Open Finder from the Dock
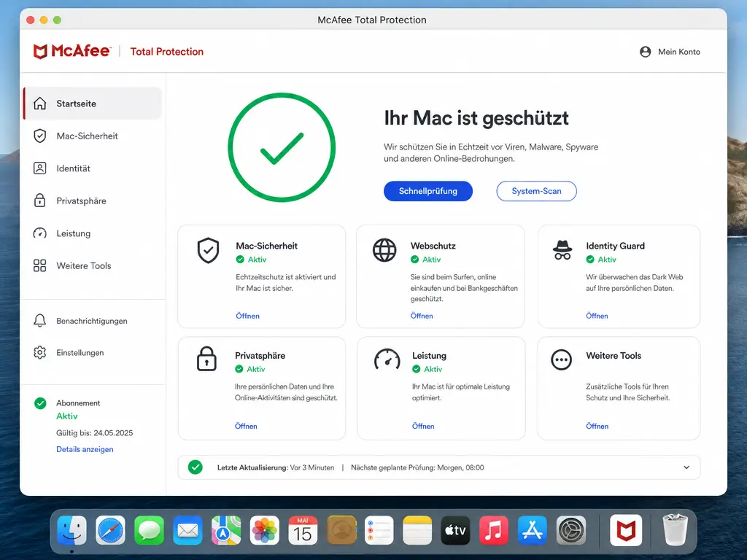The width and height of the screenshot is (747, 560). pyautogui.click(x=72, y=530)
